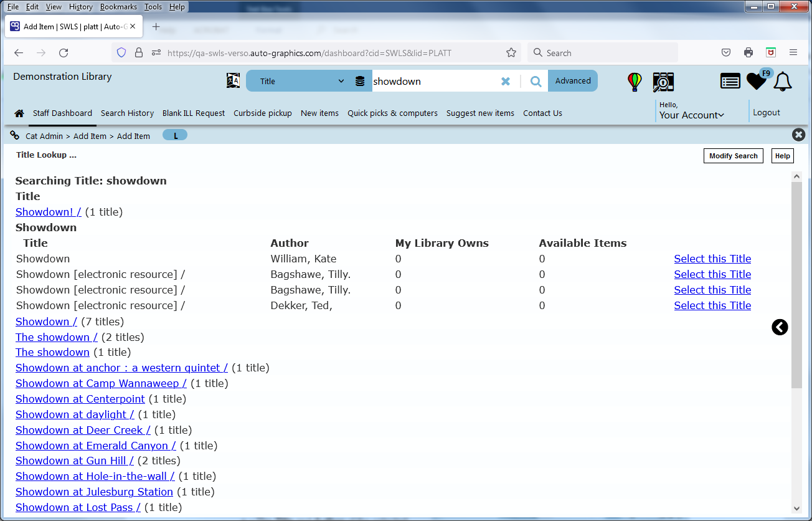
Task: Select this Title for Dekker, Ted
Action: [712, 305]
